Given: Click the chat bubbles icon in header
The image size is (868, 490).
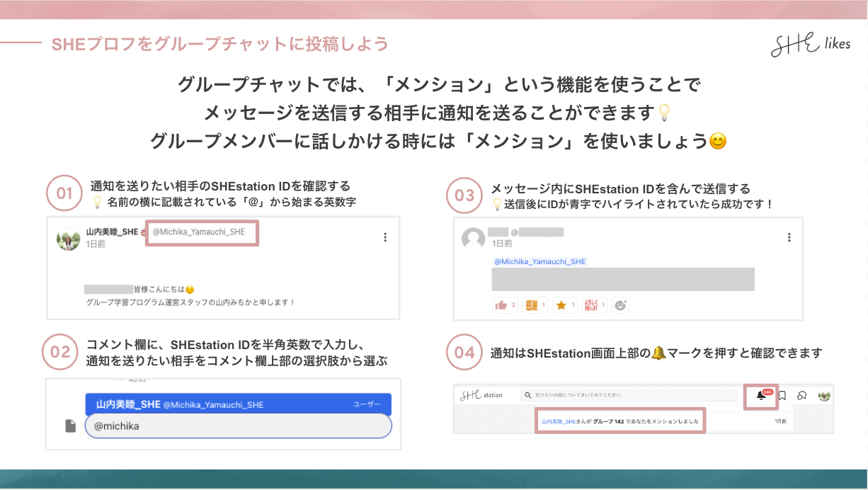Looking at the screenshot, I should click(x=802, y=396).
